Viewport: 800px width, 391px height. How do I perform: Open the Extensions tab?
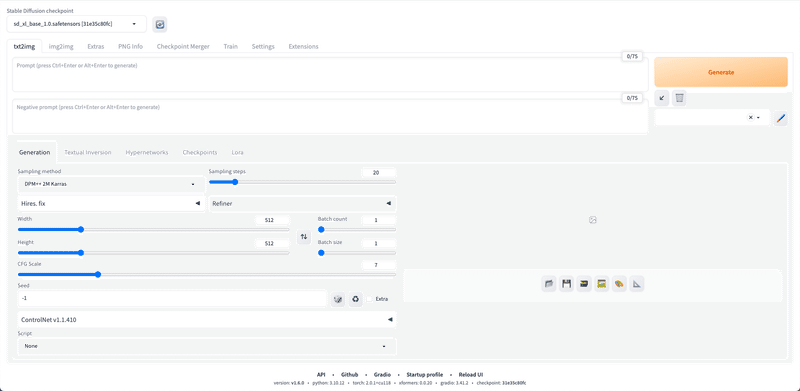point(304,46)
